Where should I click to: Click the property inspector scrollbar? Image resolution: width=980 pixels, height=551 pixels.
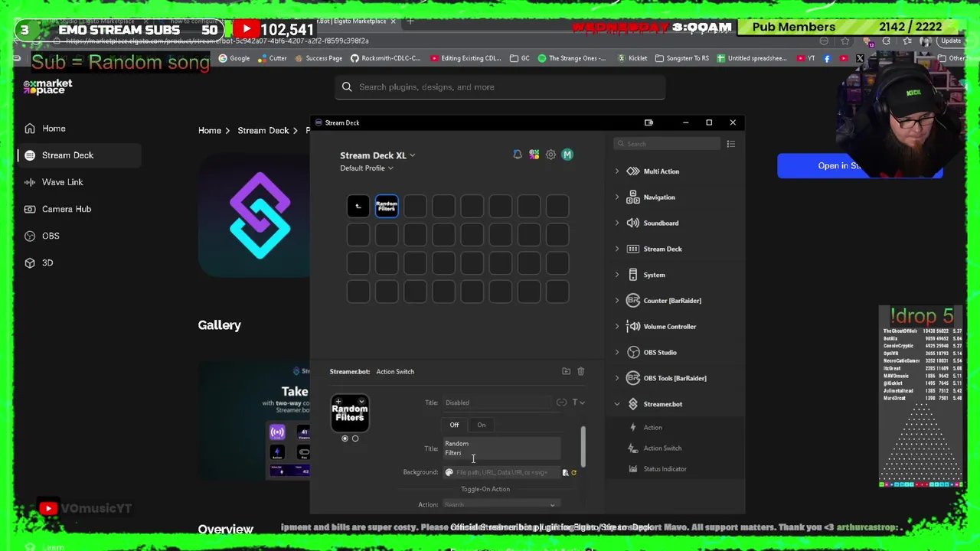click(x=583, y=445)
